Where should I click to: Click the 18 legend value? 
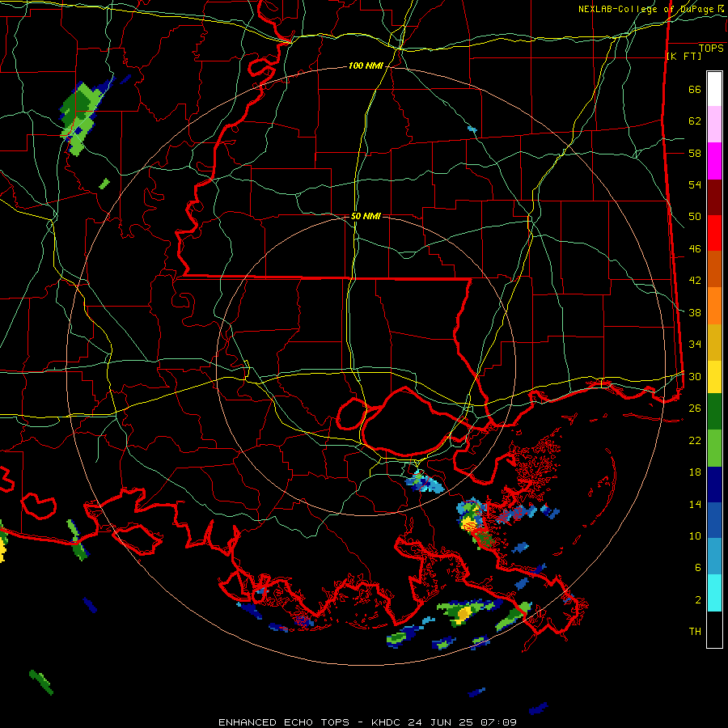695,472
